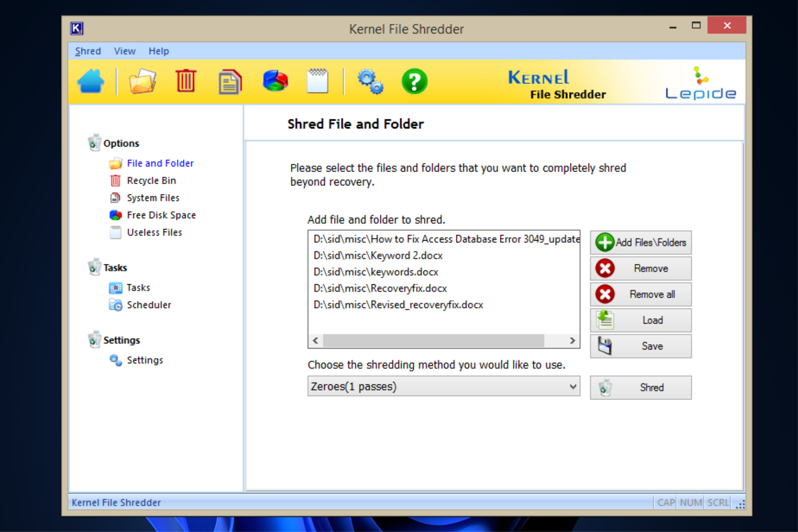Click the horizontal scrollbar thumb in file list
Image resolution: width=798 pixels, height=532 pixels.
(433, 340)
